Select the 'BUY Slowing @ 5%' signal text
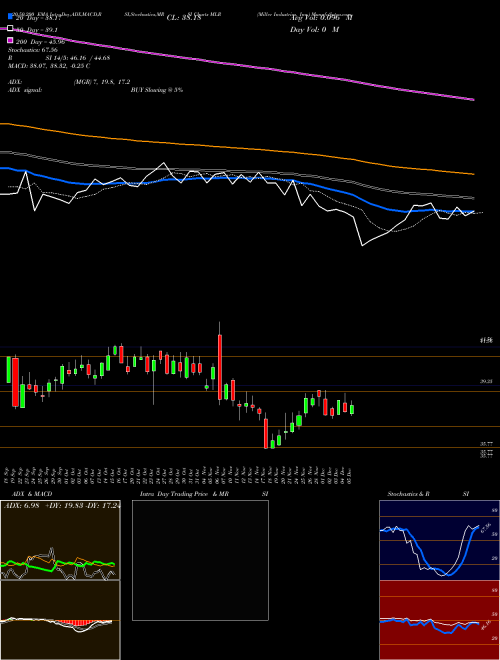The height and width of the screenshot is (660, 500). [157, 90]
